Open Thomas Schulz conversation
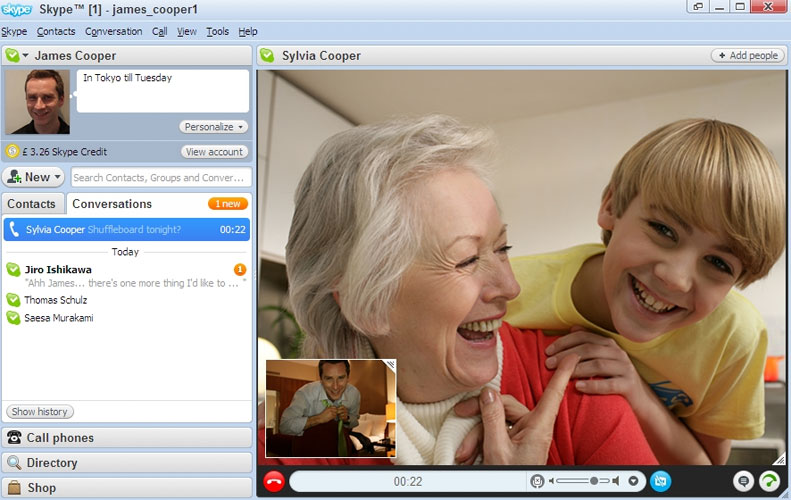Screen dimensions: 791x500 click(x=126, y=300)
